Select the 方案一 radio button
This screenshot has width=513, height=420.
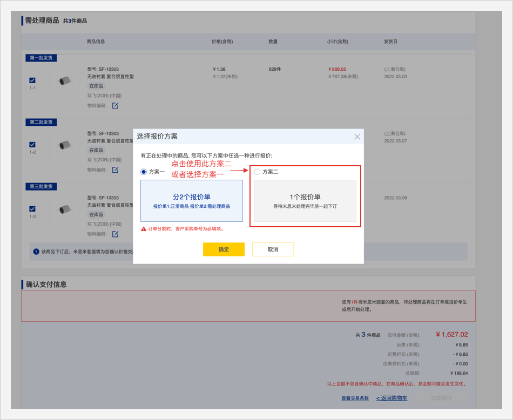(x=144, y=172)
